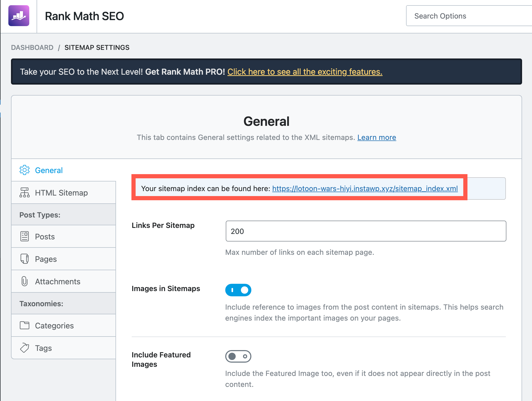Image resolution: width=532 pixels, height=401 pixels.
Task: Enable Include Featured Images toggle
Action: [238, 356]
